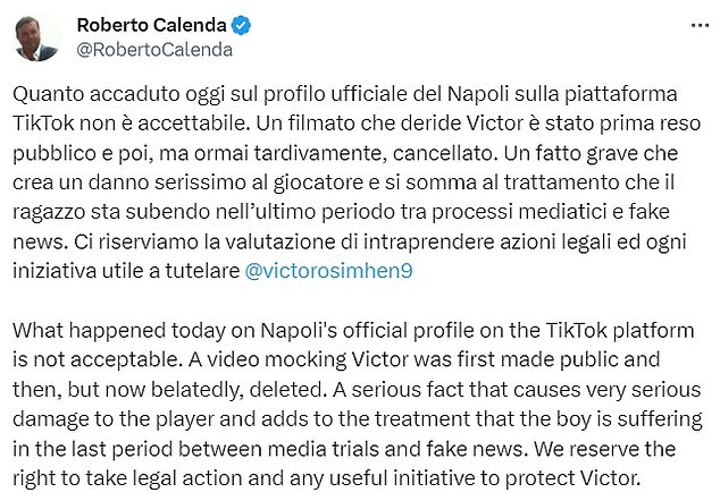The height and width of the screenshot is (501, 720).
Task: Open Roberto Calenda's profile picture
Action: pyautogui.click(x=37, y=37)
